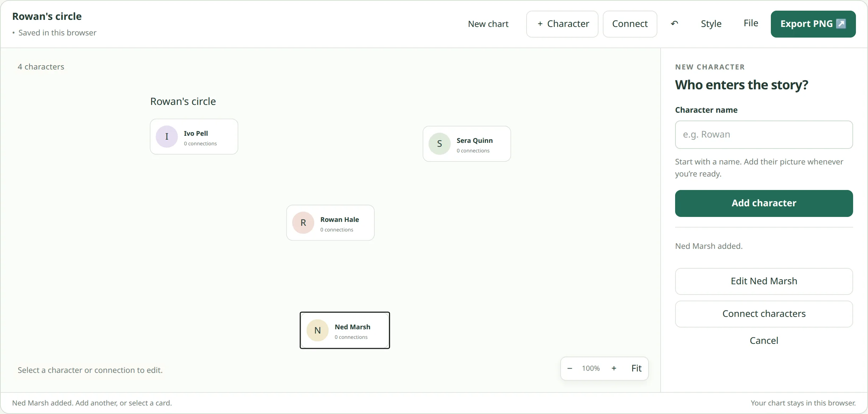
Task: Zoom in with the plus button
Action: pos(614,368)
